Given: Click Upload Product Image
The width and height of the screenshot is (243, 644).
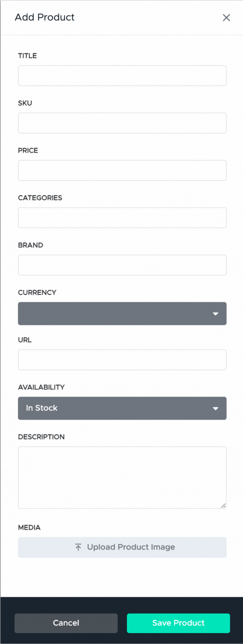Looking at the screenshot, I should pyautogui.click(x=122, y=547).
